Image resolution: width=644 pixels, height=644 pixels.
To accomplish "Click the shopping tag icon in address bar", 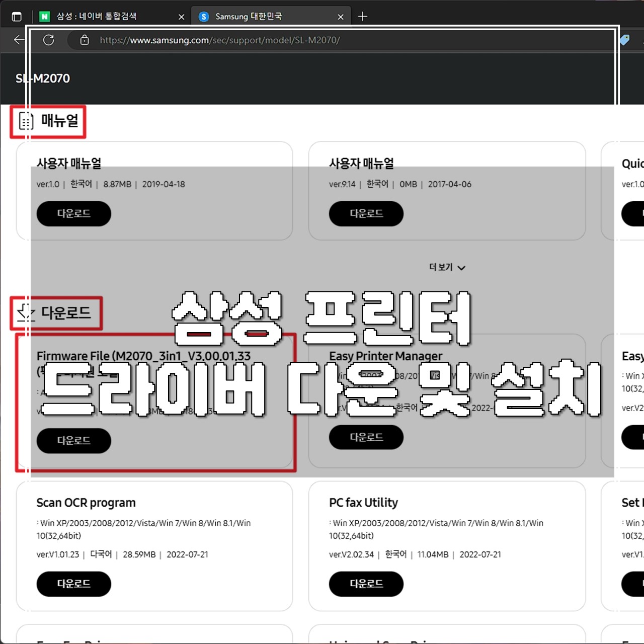I will pyautogui.click(x=624, y=40).
